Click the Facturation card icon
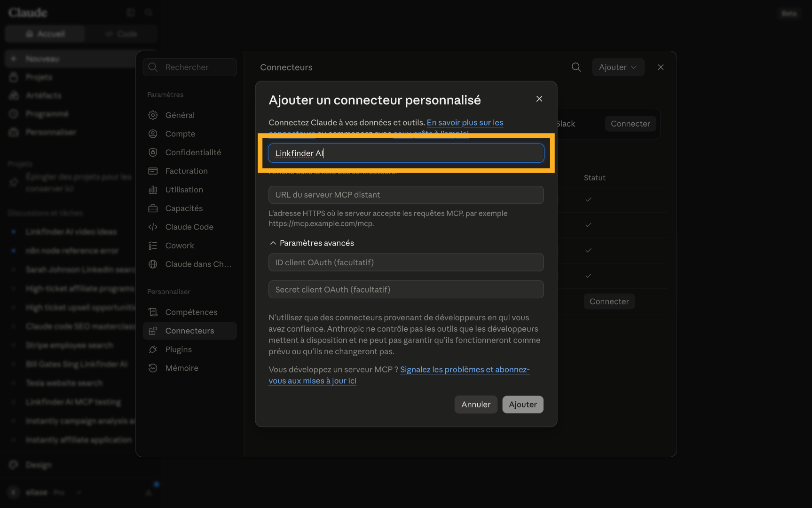Viewport: 812px width, 508px height. click(x=153, y=171)
